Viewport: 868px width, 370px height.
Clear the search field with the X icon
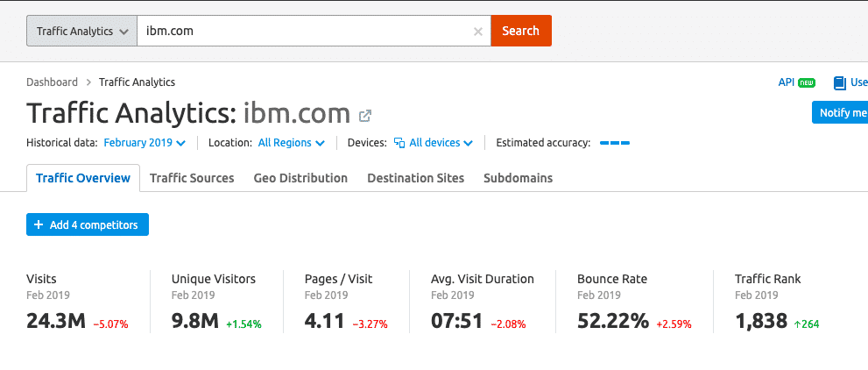(478, 32)
